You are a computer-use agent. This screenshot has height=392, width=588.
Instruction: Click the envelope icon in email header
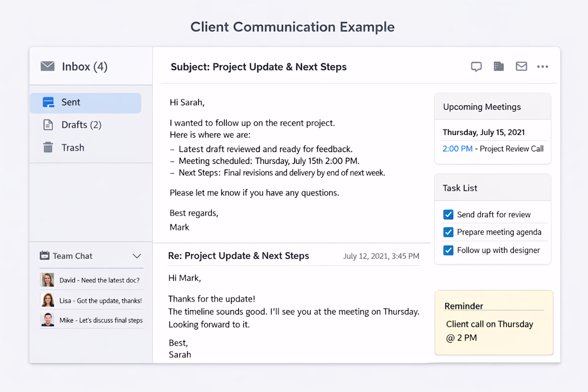click(521, 66)
